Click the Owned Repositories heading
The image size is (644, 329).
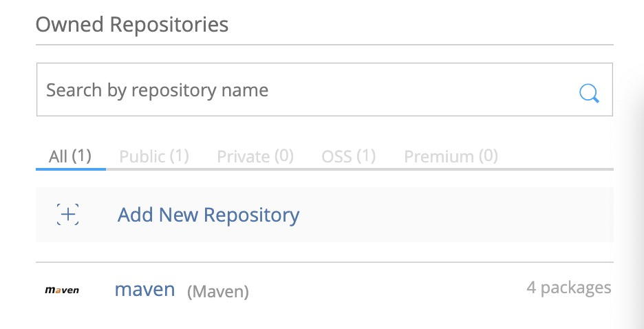click(132, 25)
